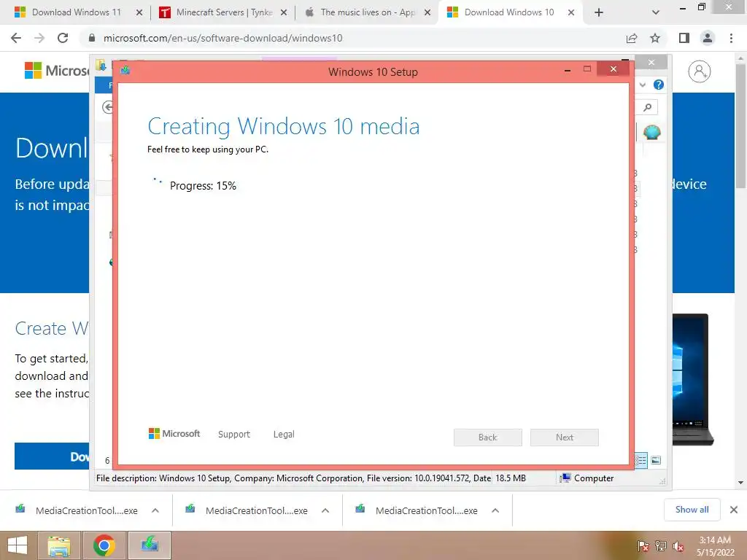Viewport: 747px width, 560px height.
Task: Click the muted volume tray icon
Action: click(x=678, y=545)
